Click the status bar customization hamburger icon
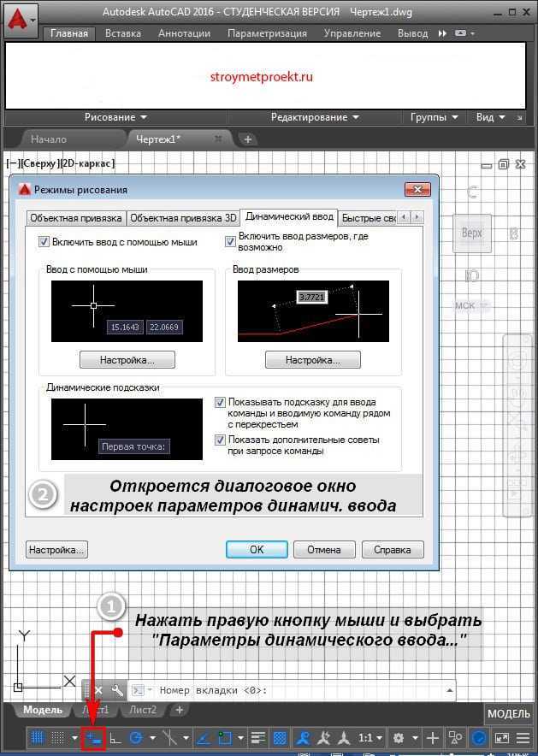538x756 pixels. [523, 738]
